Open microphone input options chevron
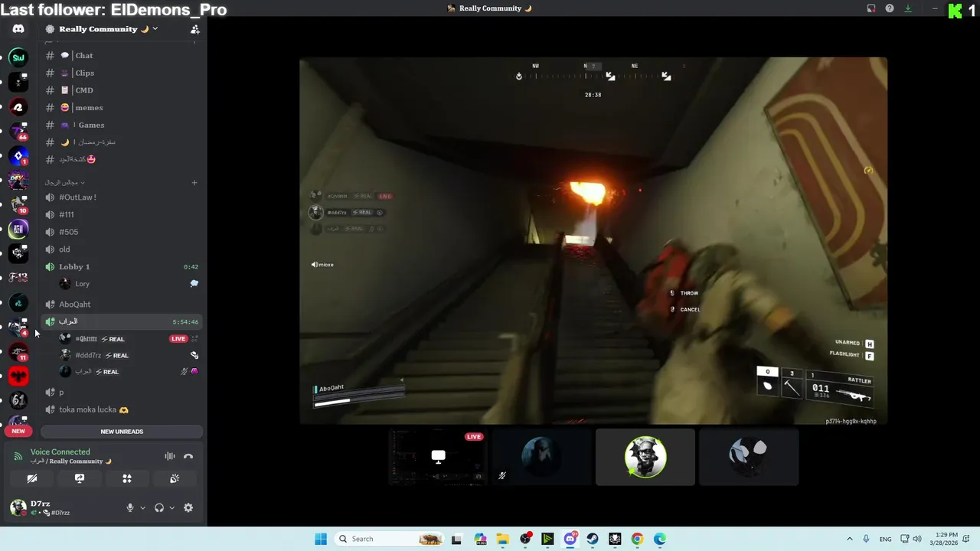This screenshot has height=551, width=980. pyautogui.click(x=142, y=507)
